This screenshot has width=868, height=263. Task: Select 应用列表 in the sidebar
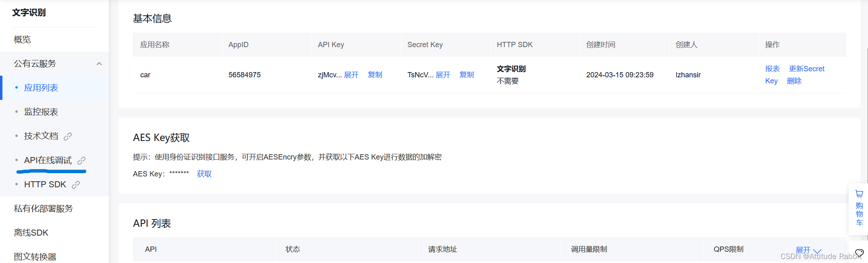click(x=41, y=88)
